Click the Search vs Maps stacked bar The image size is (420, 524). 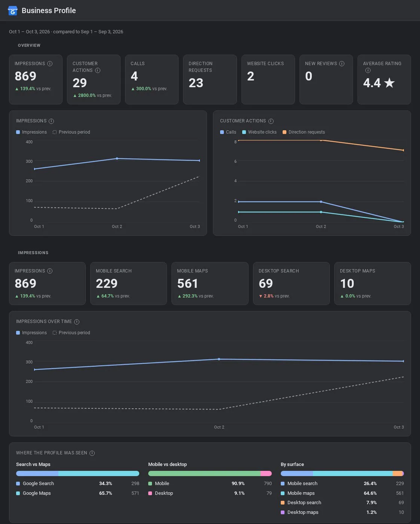[x=77, y=473]
